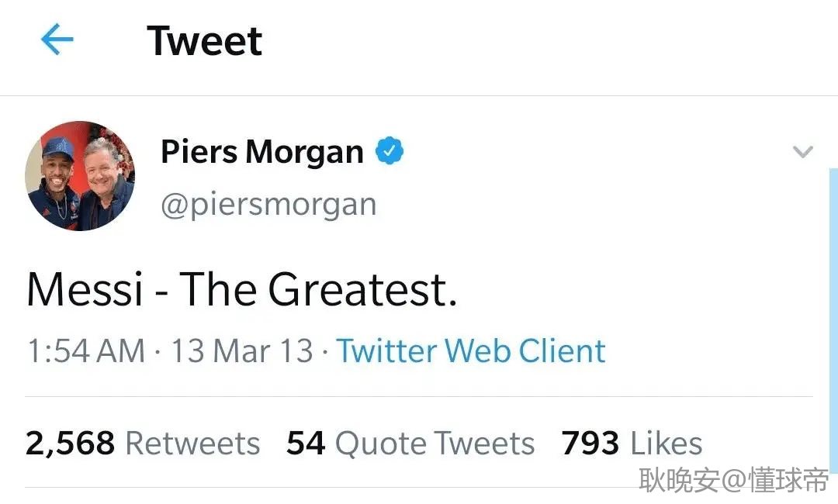Click the blue scrollbar on right edge
Image resolution: width=838 pixels, height=504 pixels.
point(833,310)
